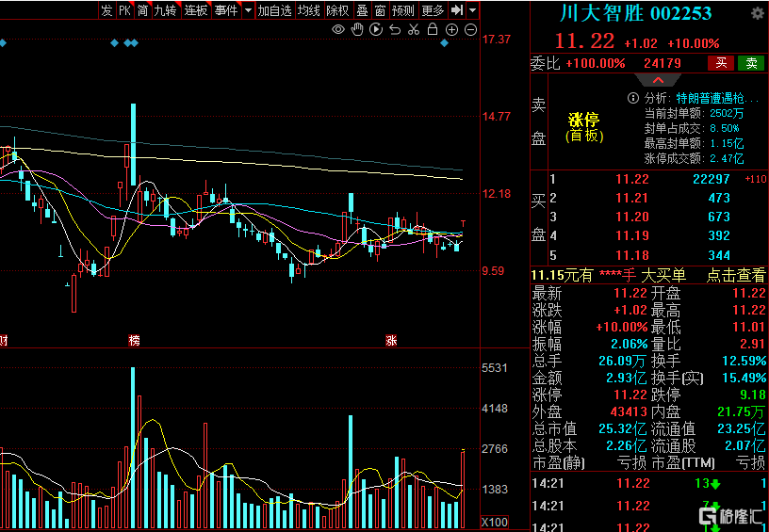Click buy level 2 price 11.21
Viewport: 769px width, 532px height.
632,198
